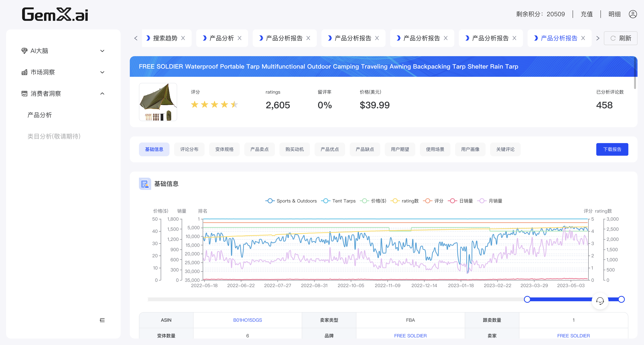Open the 评论分布 section tab
The image size is (644, 345).
189,149
